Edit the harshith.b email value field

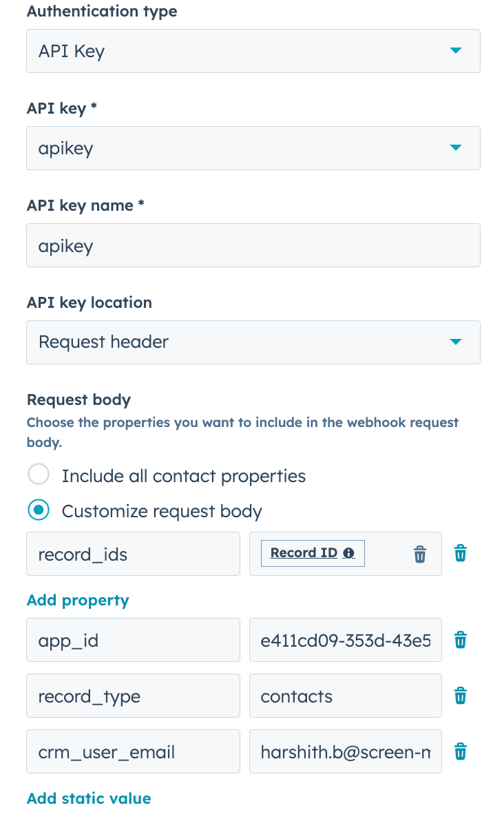pyautogui.click(x=346, y=751)
